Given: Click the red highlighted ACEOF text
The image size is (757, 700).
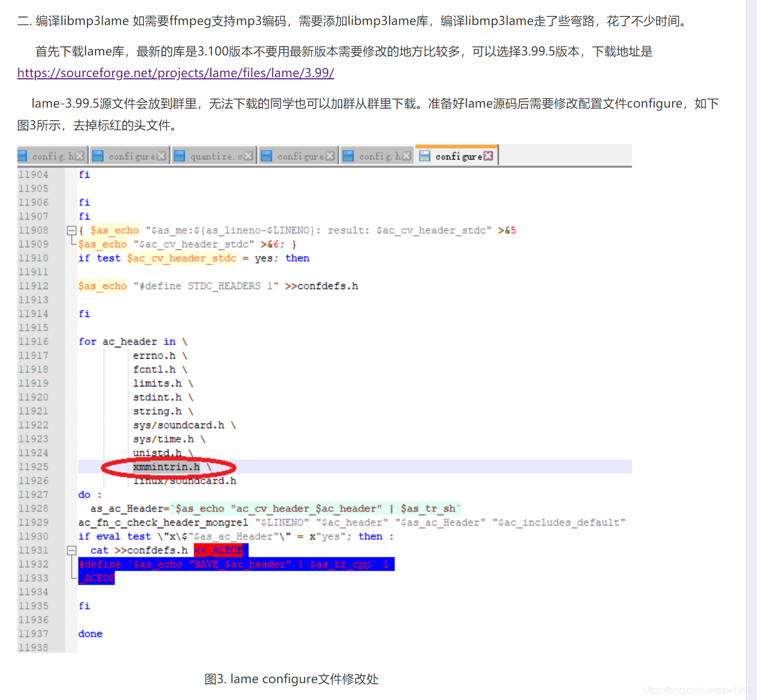Looking at the screenshot, I should tap(220, 550).
